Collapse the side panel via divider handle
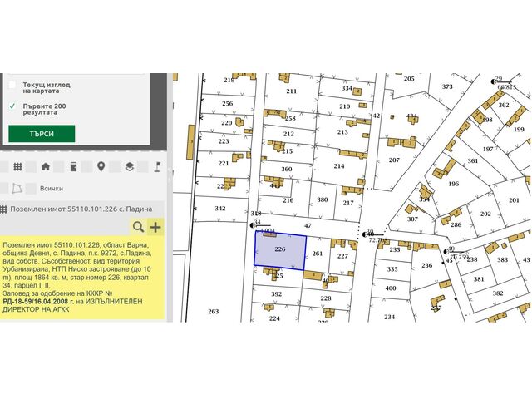532x399 pixels. 169,175
